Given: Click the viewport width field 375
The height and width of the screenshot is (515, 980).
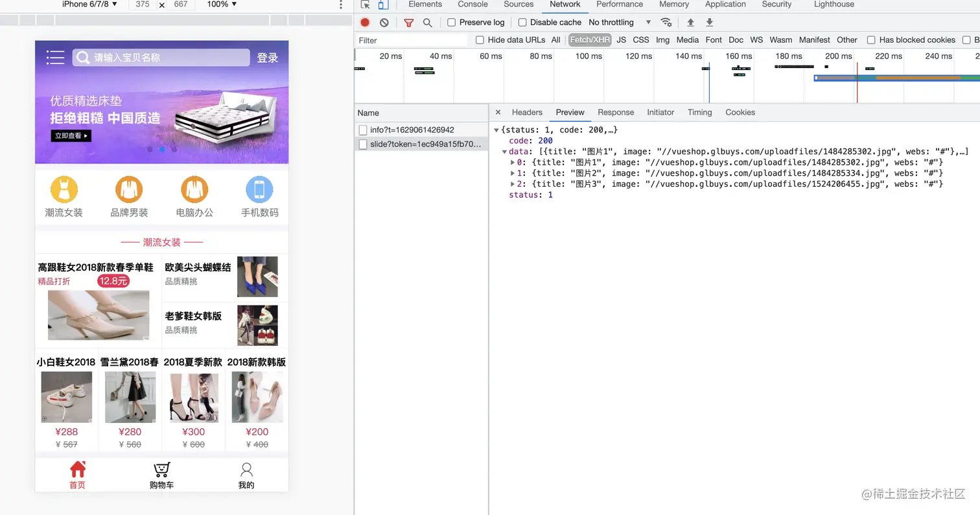Looking at the screenshot, I should 143,5.
